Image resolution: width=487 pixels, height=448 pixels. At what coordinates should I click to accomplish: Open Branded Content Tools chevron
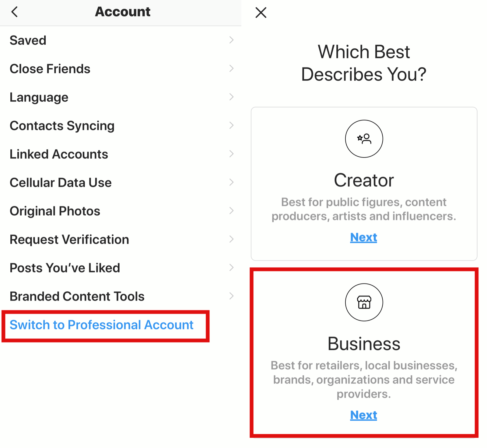[231, 296]
